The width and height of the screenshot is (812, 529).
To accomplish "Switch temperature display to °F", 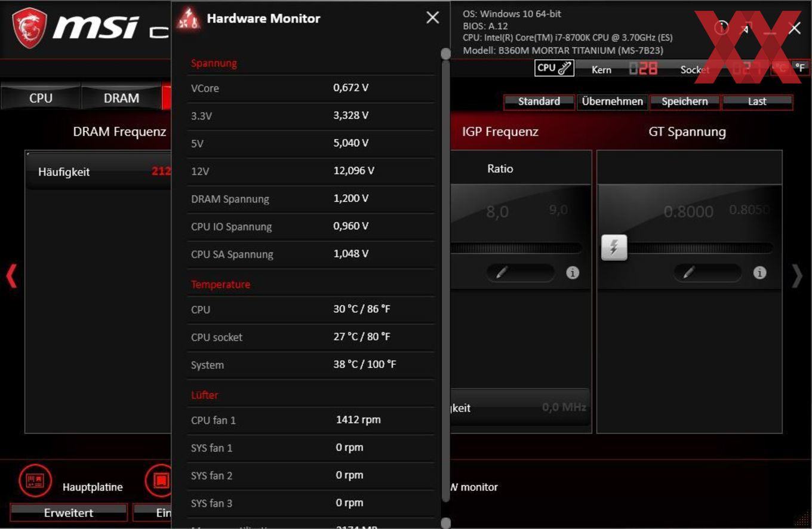I will coord(799,68).
